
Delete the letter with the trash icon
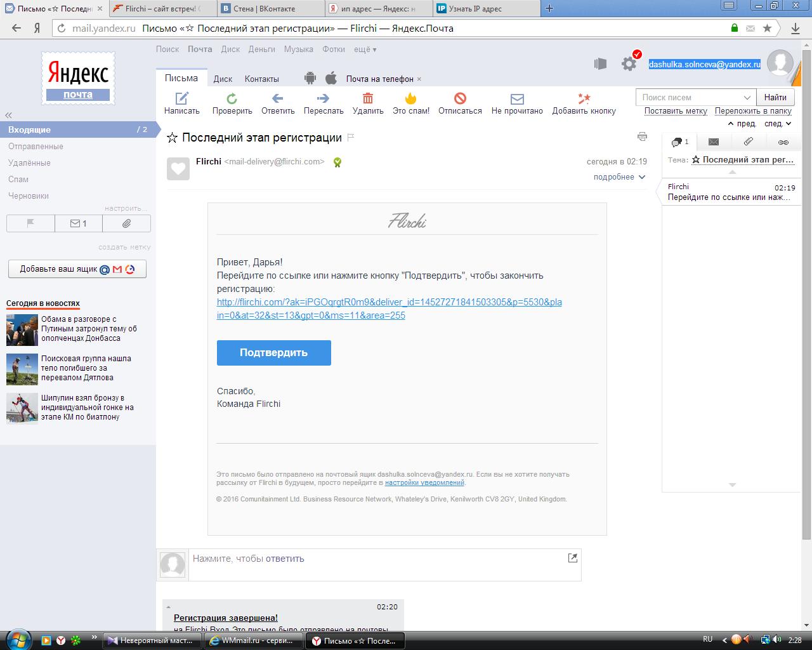tap(368, 98)
